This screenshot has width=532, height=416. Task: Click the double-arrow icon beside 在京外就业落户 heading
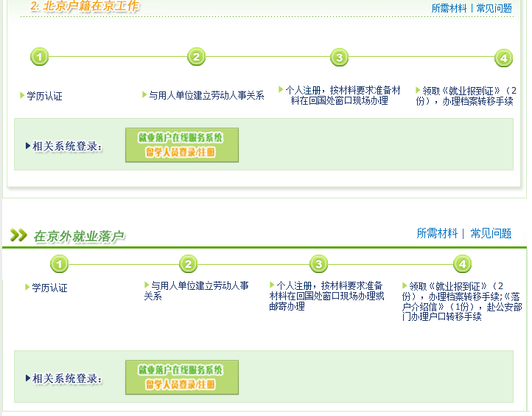coord(18,235)
